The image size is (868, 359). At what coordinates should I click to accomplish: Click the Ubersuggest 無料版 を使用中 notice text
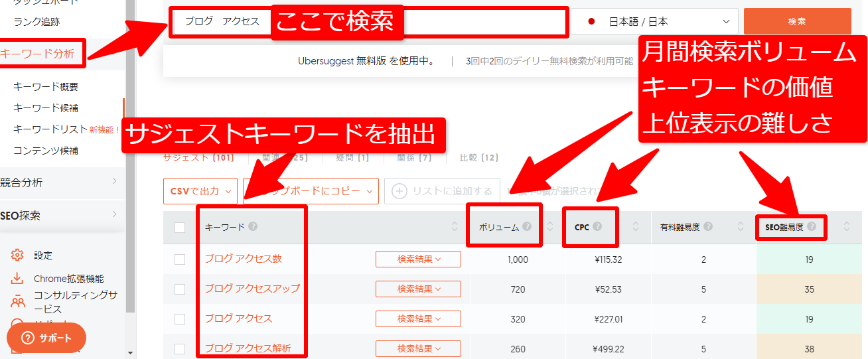coord(366,61)
